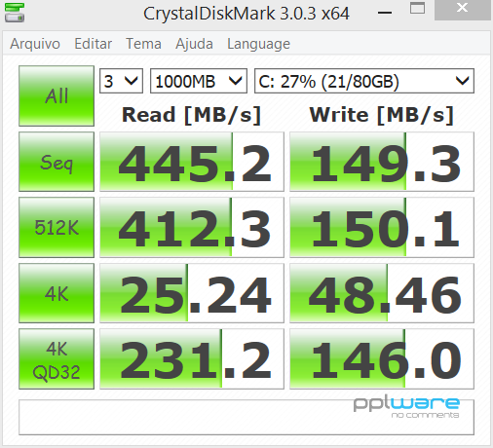This screenshot has width=493, height=448.
Task: Open the Ajuda menu
Action: pos(194,44)
